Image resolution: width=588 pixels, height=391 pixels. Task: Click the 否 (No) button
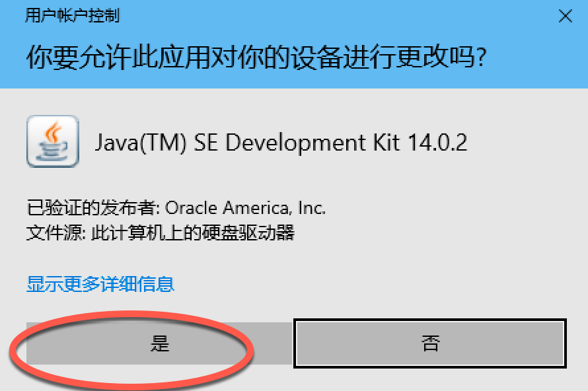429,343
